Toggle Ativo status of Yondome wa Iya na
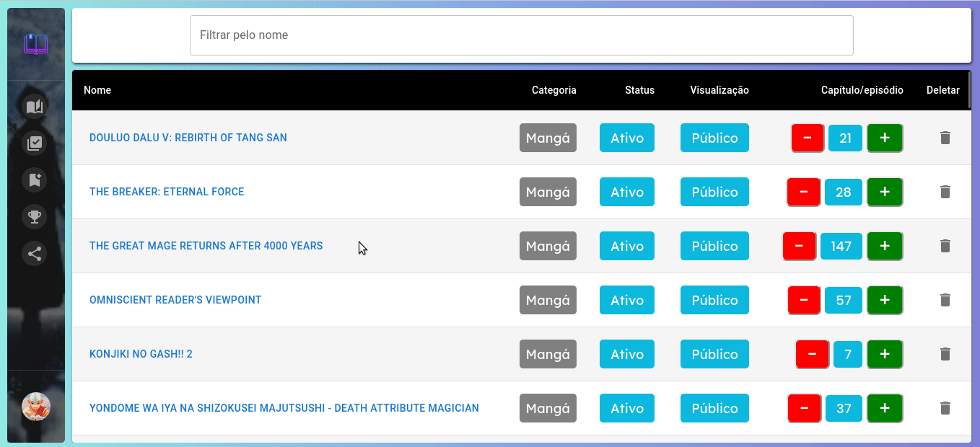This screenshot has height=447, width=980. click(627, 408)
